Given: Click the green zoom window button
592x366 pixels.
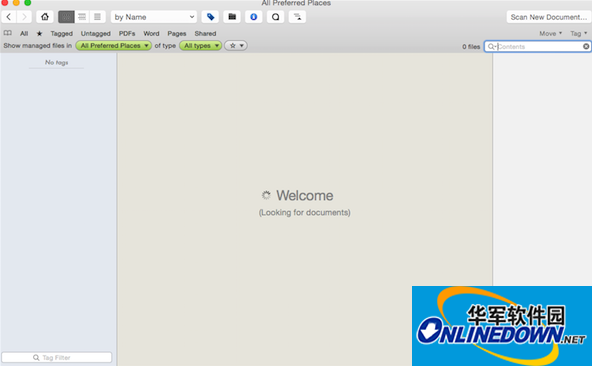Looking at the screenshot, I should tap(28, 2).
